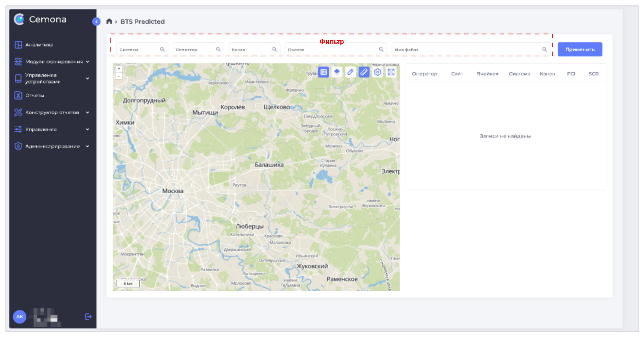Zoom out the map with minus button
The height and width of the screenshot is (337, 644).
pos(119,76)
